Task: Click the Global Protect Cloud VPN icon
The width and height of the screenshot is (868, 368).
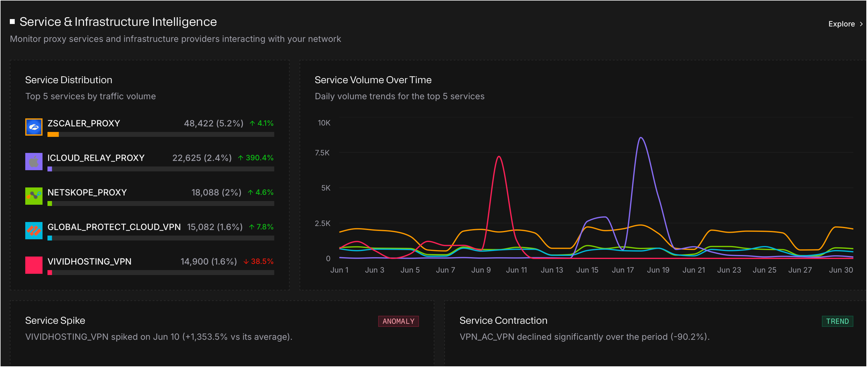Action: pos(34,231)
